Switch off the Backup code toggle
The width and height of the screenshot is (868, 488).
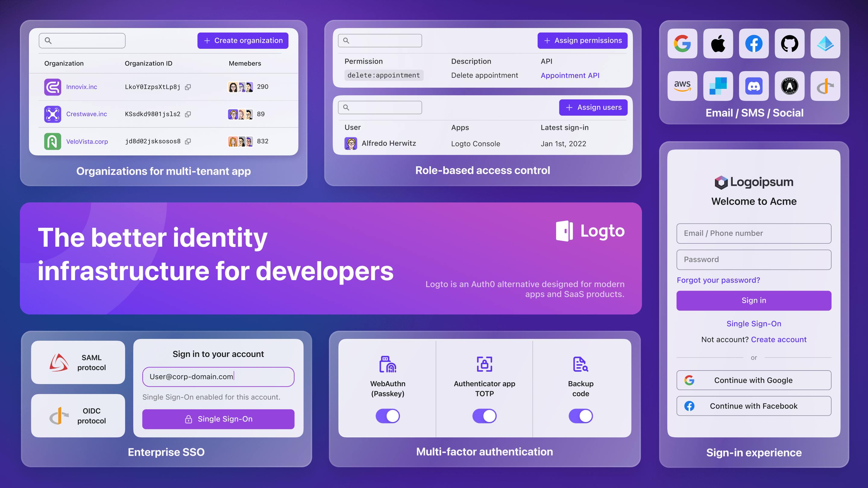pos(581,416)
